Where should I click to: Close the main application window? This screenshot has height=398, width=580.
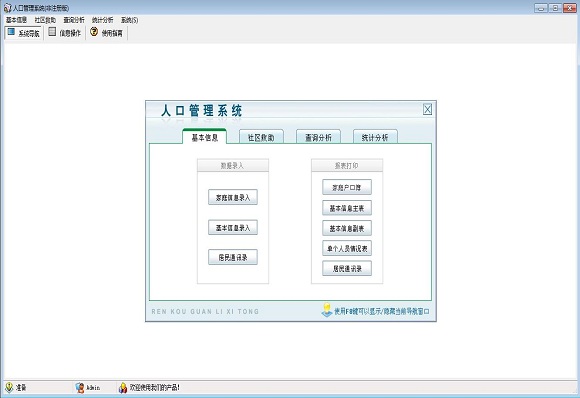click(570, 8)
